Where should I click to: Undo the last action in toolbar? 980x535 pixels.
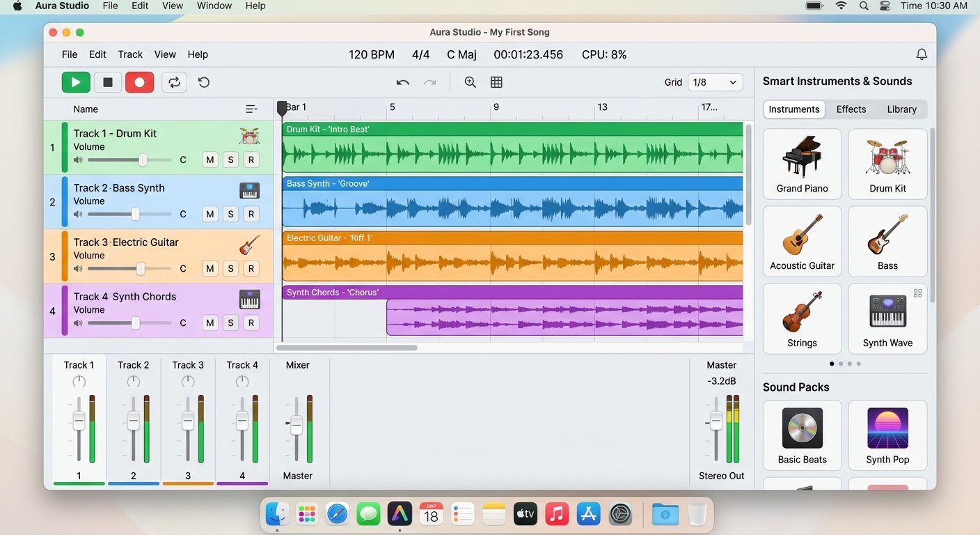[402, 82]
